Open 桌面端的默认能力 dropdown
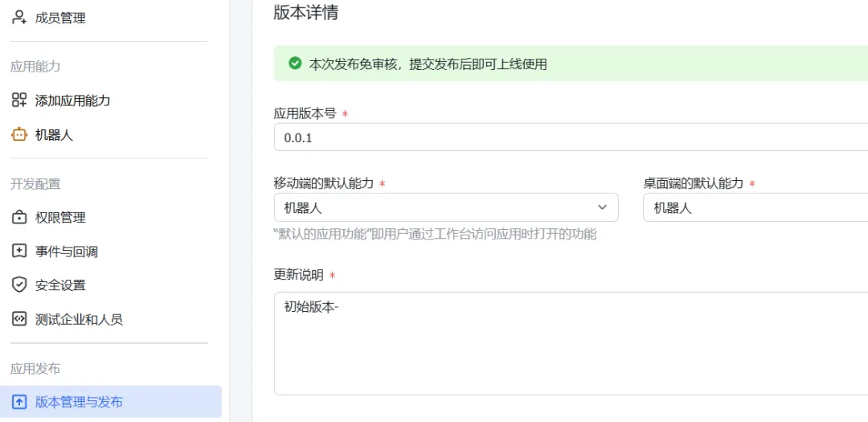868x422 pixels. [x=755, y=207]
